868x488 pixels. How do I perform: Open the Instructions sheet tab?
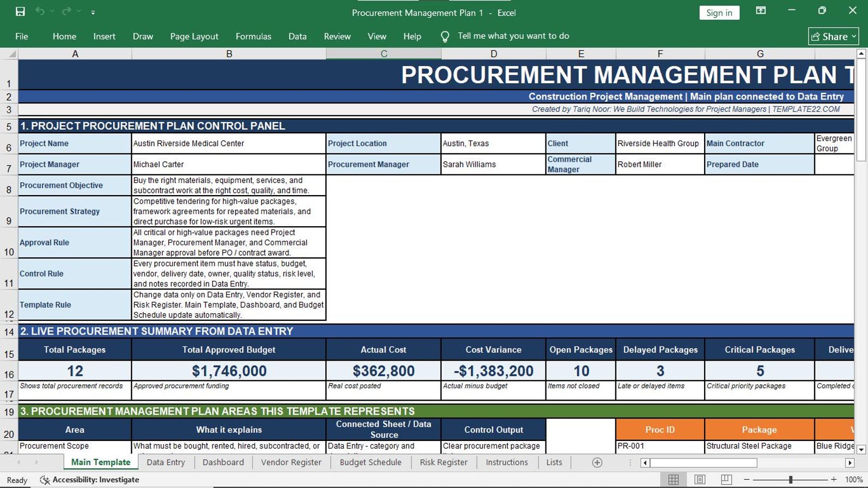pos(507,462)
